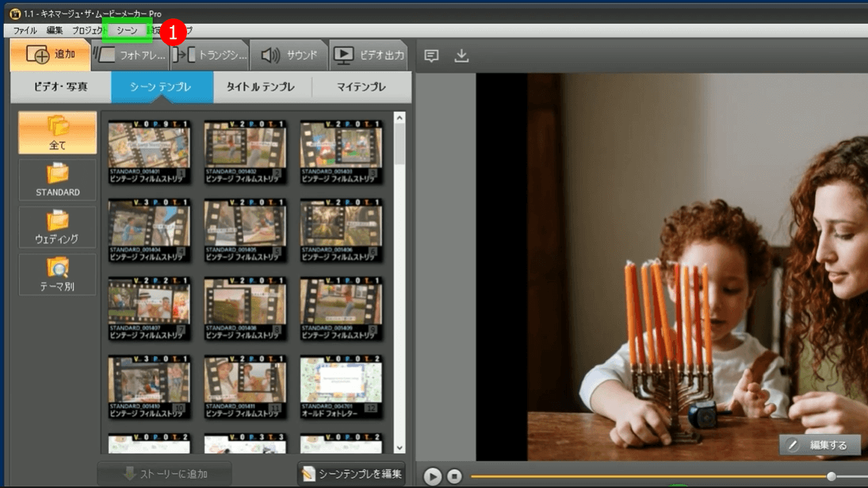The image size is (868, 488).
Task: Open the 追加 (Add) toolbar tab
Action: [50, 55]
